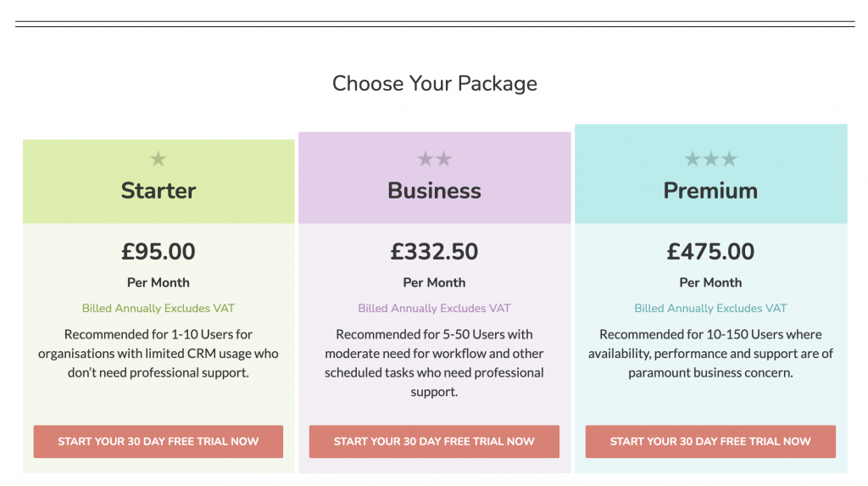
Task: Start the free trial for Business package
Action: pos(434,442)
